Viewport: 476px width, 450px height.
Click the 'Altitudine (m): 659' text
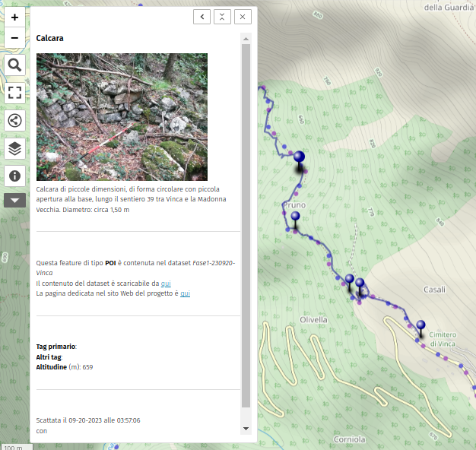tap(65, 367)
